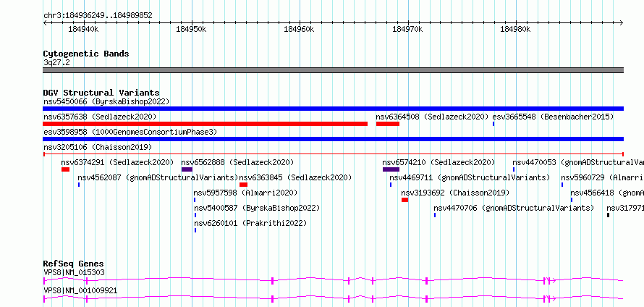Click the Cytogenetic Bands track heading
Viewport: 644px width, 307px height.
[x=86, y=54]
